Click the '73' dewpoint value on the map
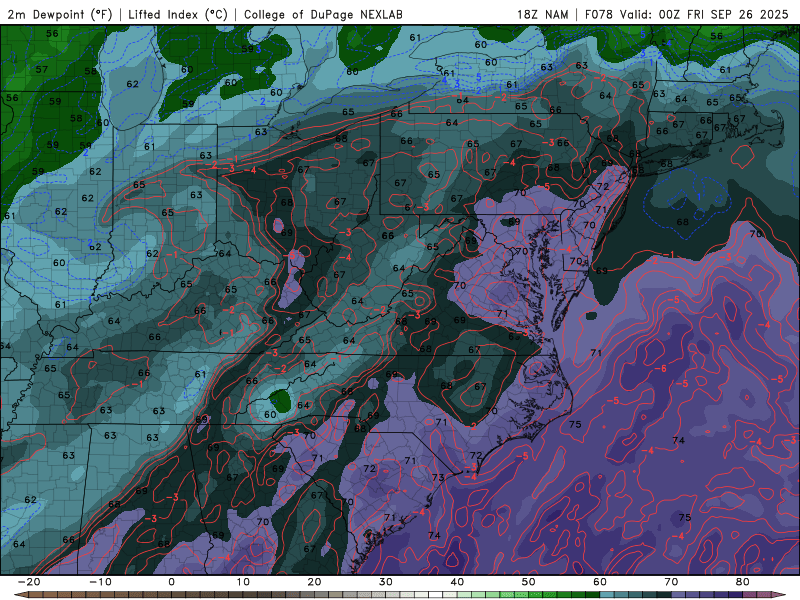This screenshot has width=800, height=600. pyautogui.click(x=438, y=478)
